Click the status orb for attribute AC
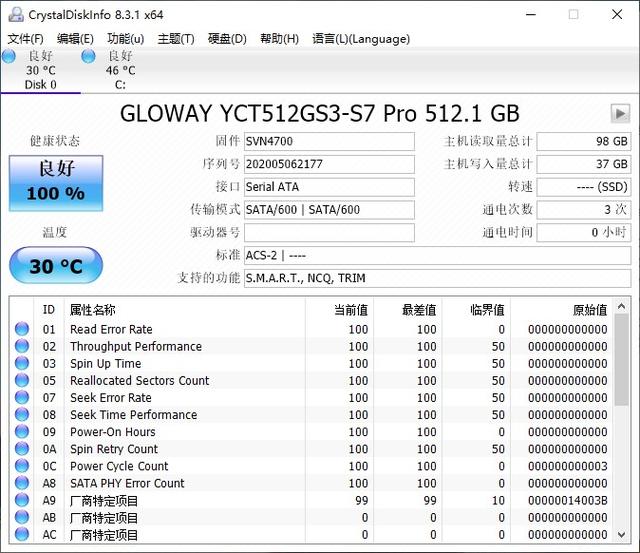Viewport: 640px width, 553px height. (22, 534)
